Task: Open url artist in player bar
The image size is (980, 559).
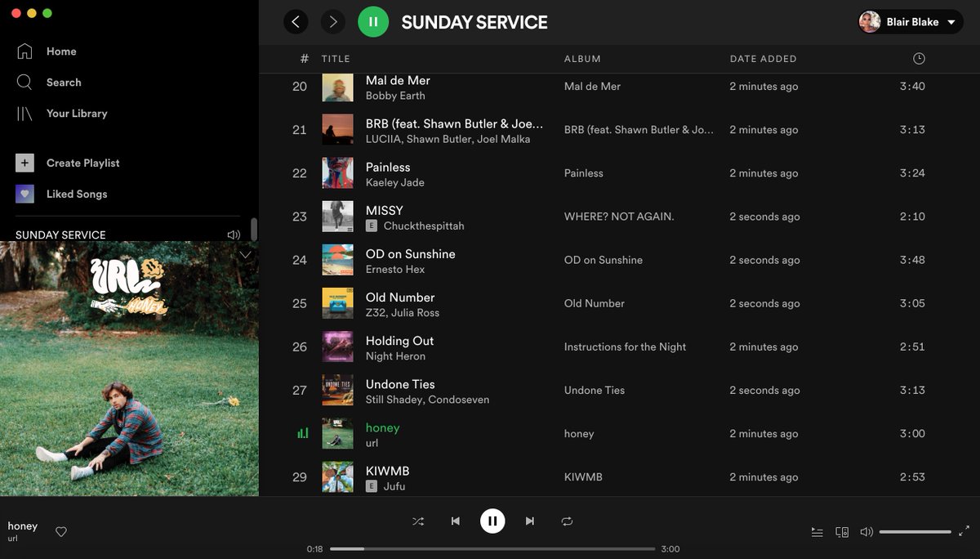Action: pos(13,539)
